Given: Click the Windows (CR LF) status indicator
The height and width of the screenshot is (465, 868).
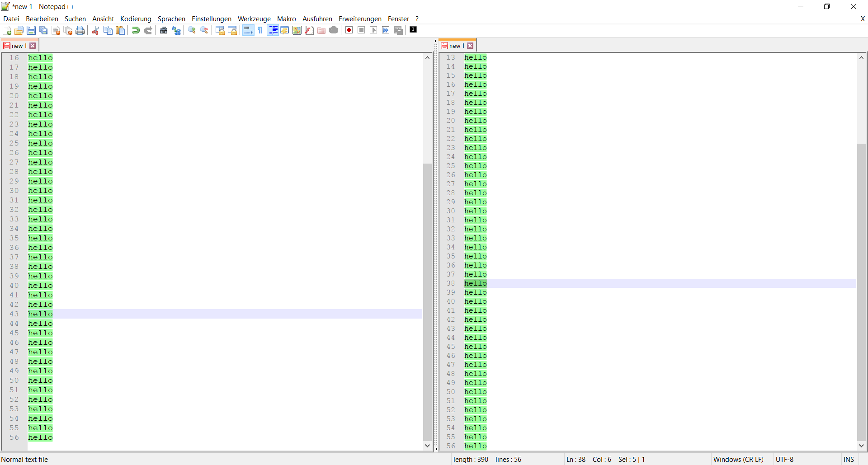Looking at the screenshot, I should point(739,459).
